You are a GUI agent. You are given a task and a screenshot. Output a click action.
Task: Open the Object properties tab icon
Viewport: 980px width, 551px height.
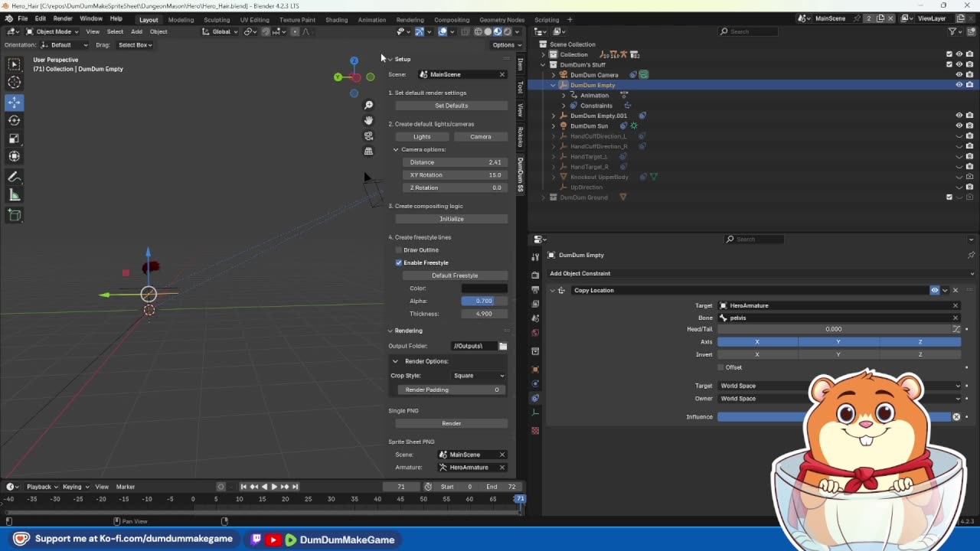point(535,369)
